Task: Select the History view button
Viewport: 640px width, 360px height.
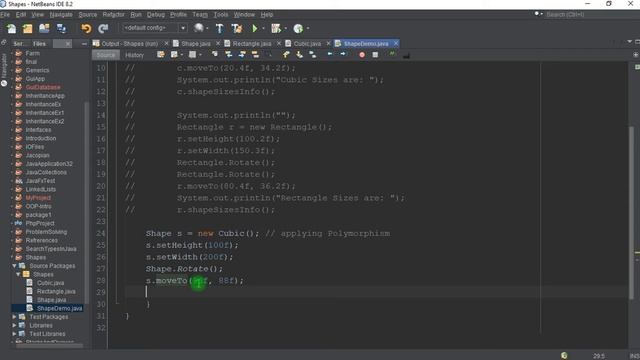Action: point(134,55)
